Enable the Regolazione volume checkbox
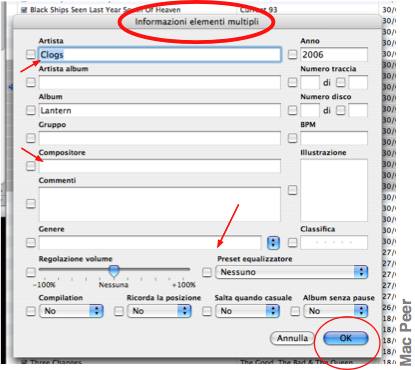 click(31, 272)
